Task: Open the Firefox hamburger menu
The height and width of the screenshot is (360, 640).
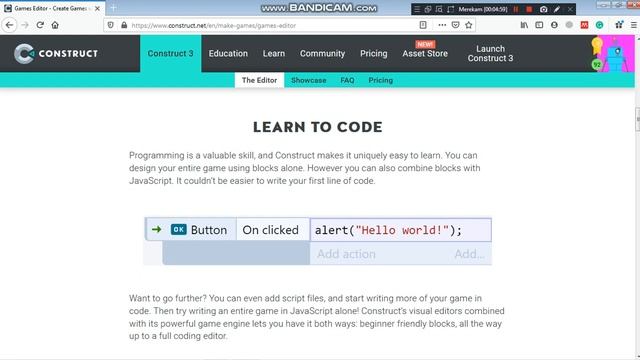Action: (634, 25)
